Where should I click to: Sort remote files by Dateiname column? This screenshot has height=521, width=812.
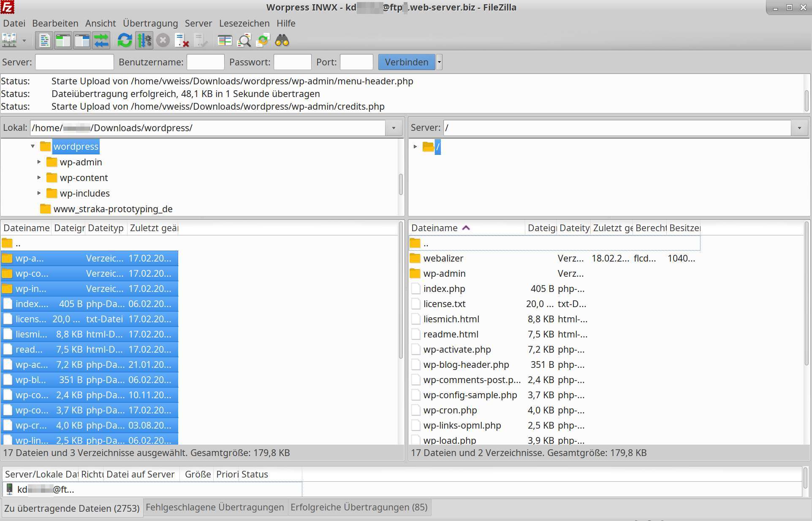(x=435, y=228)
